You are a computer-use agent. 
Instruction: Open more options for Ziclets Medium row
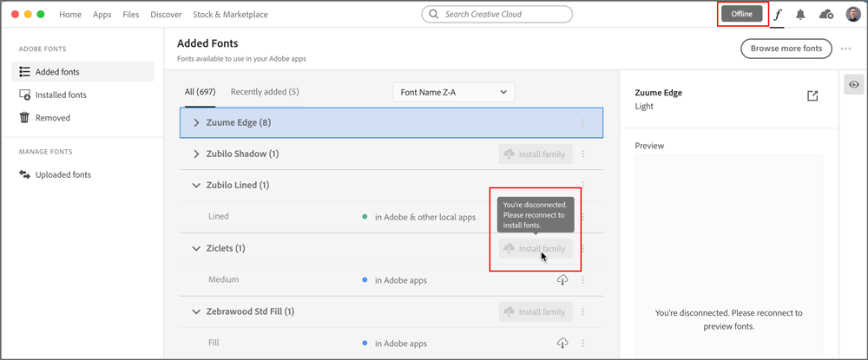(582, 280)
